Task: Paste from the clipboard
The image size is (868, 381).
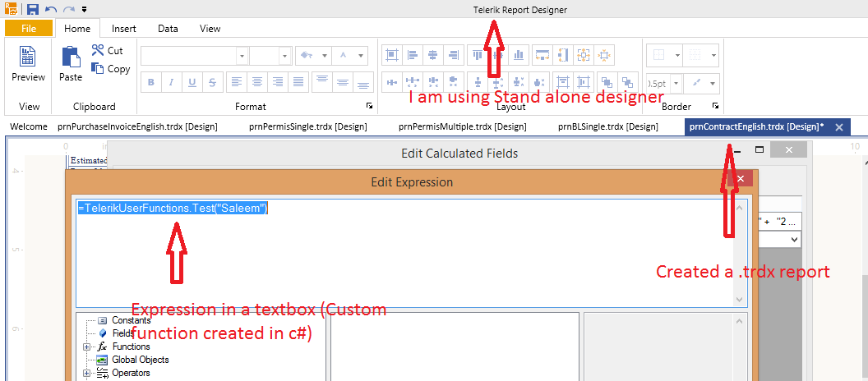Action: point(71,65)
